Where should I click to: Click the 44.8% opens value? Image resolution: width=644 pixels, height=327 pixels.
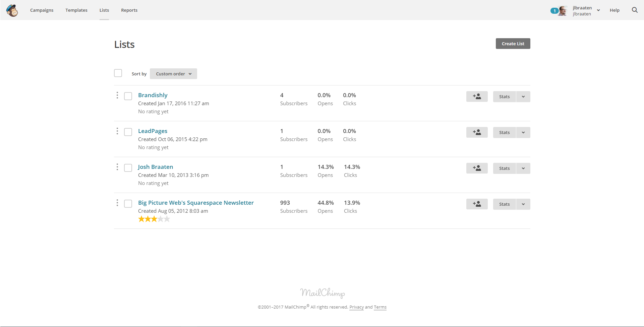click(326, 203)
